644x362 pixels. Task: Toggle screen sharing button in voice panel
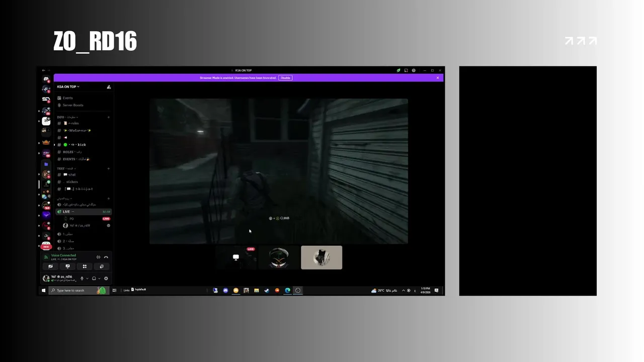(x=67, y=266)
